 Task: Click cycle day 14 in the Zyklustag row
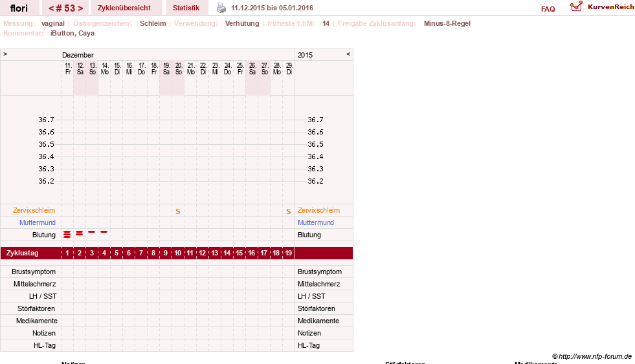(x=227, y=253)
